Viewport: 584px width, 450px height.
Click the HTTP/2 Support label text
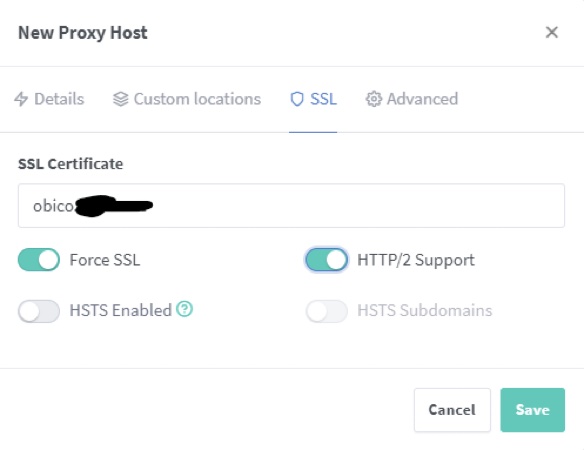[x=416, y=260]
